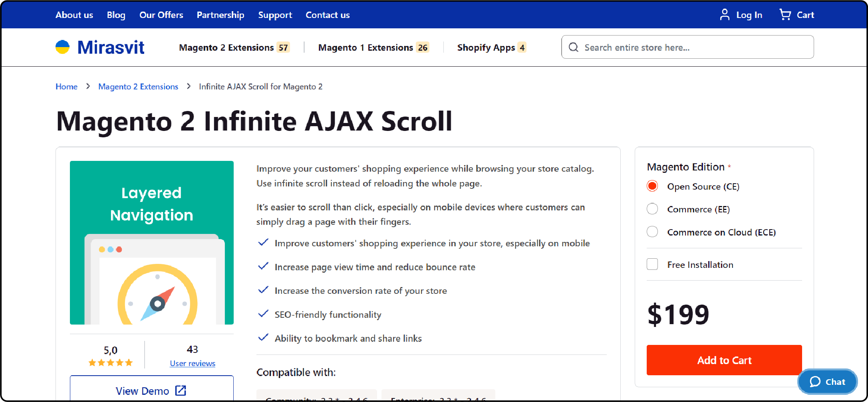
Task: Click the page title Magento 2 Infinite AJAX Scroll
Action: tap(254, 121)
